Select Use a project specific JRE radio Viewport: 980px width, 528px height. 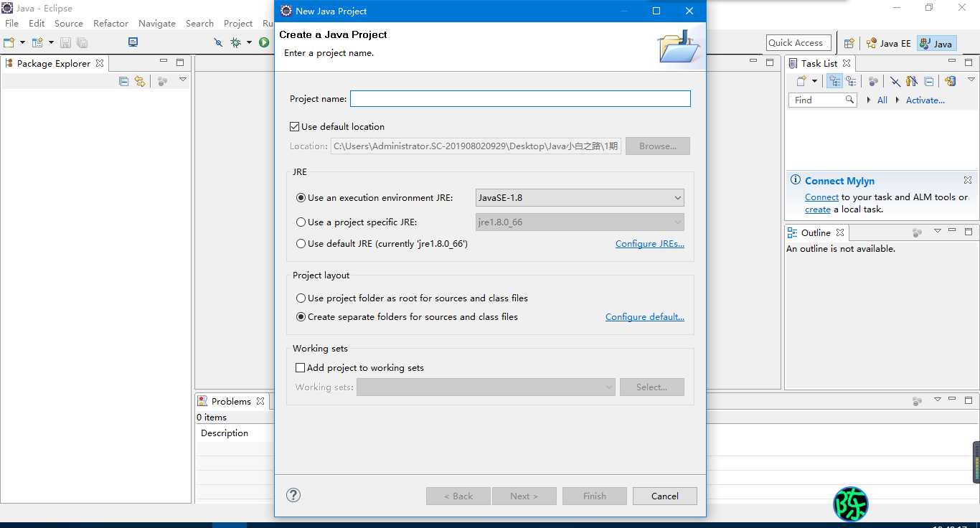pyautogui.click(x=301, y=222)
